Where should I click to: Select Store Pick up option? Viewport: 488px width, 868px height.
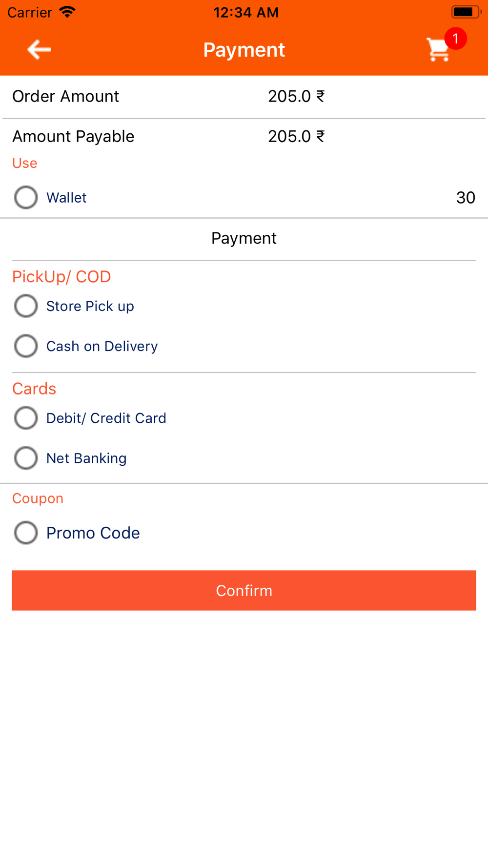tap(26, 306)
